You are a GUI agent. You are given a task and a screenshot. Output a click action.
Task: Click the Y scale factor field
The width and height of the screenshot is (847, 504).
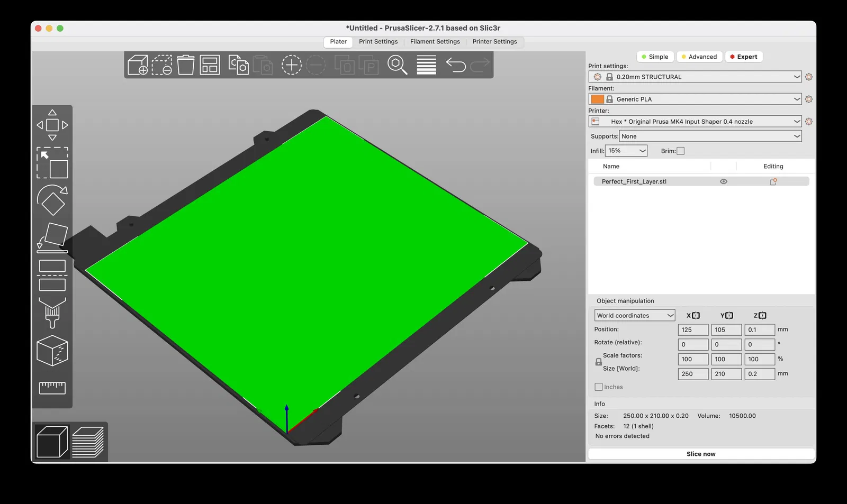tap(726, 359)
